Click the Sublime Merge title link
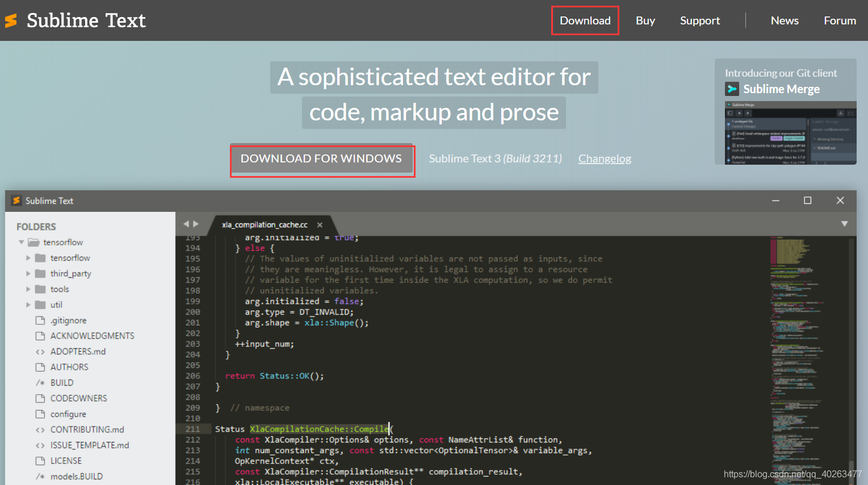Image resolution: width=868 pixels, height=485 pixels. (x=781, y=89)
